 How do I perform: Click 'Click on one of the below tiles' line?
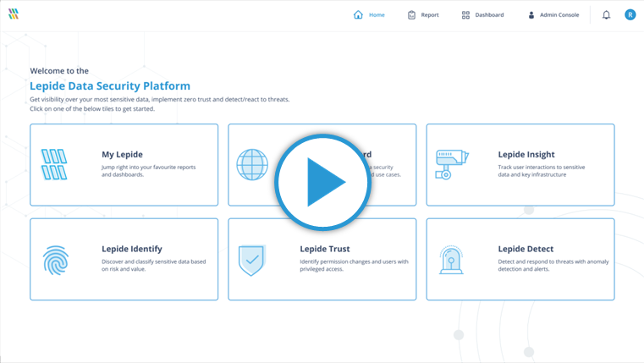92,109
